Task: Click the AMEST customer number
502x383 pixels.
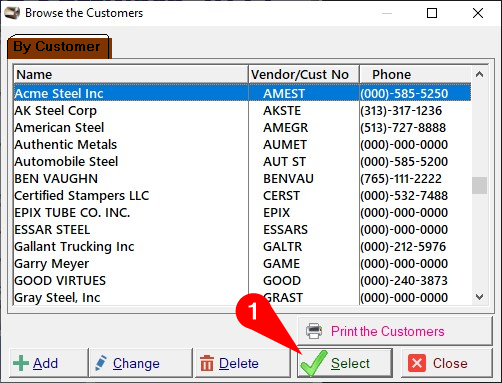Action: coord(284,93)
